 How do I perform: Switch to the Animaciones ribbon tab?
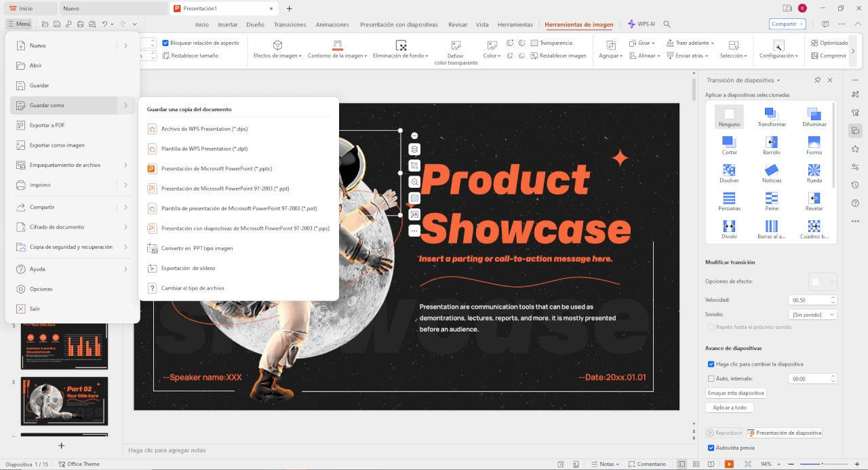point(332,24)
